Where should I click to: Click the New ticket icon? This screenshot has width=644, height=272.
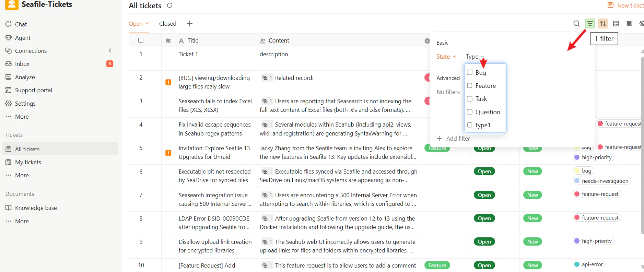pyautogui.click(x=611, y=5)
